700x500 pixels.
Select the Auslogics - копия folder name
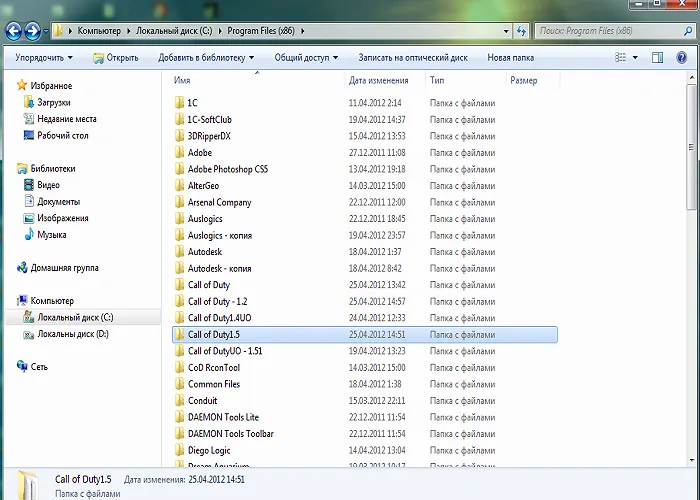220,235
